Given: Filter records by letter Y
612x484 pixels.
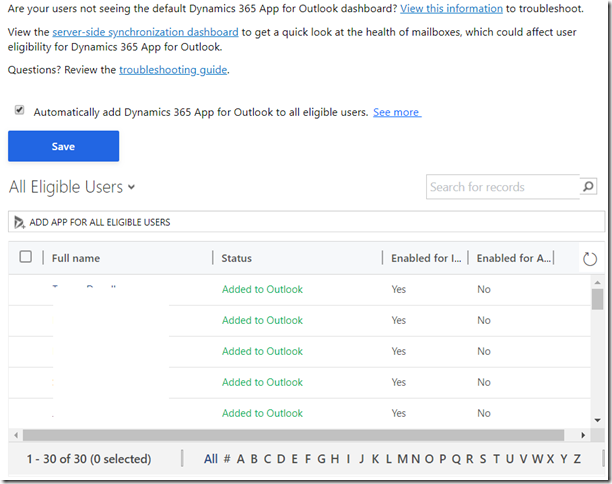Looking at the screenshot, I should [564, 459].
